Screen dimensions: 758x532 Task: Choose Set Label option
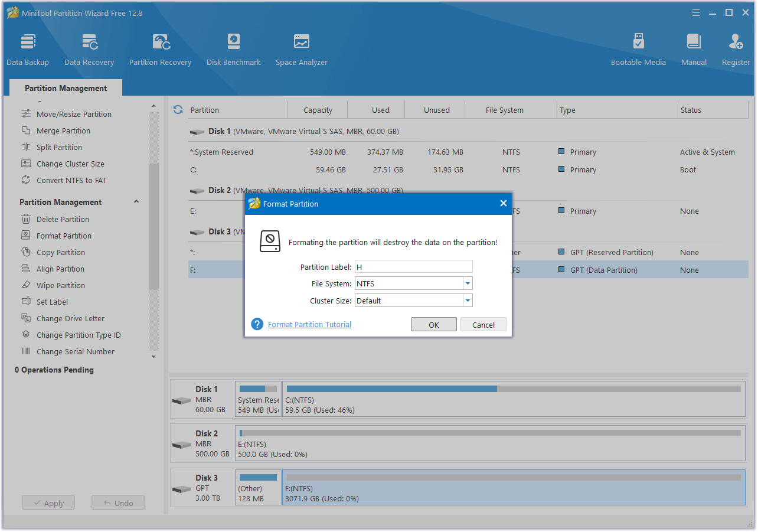tap(52, 302)
